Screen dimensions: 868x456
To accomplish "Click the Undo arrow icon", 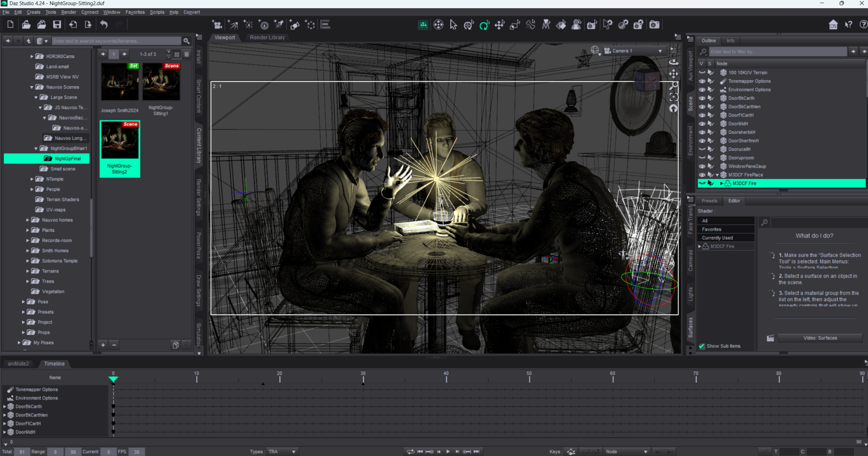I will 104,25.
